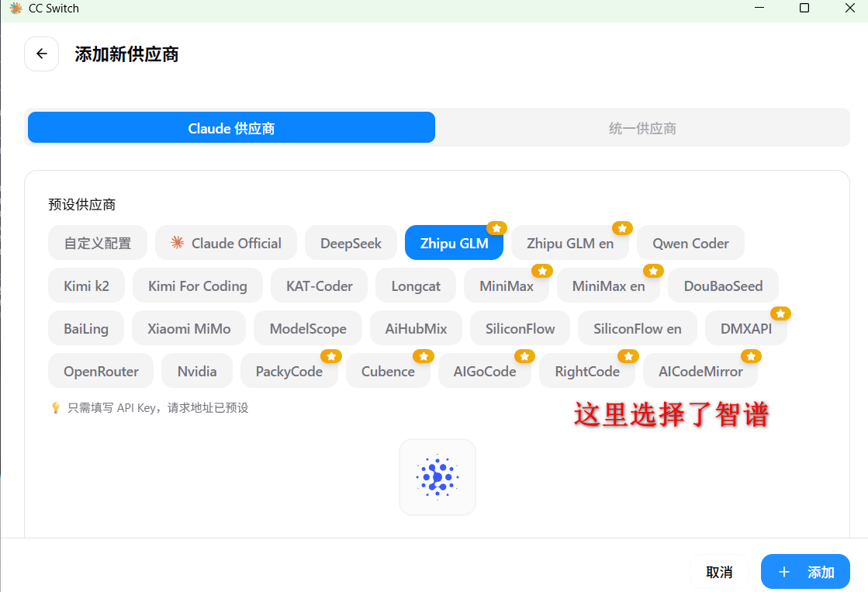Click the Zhipu provider logo icon
Screen dimensions: 868x592
point(437,477)
